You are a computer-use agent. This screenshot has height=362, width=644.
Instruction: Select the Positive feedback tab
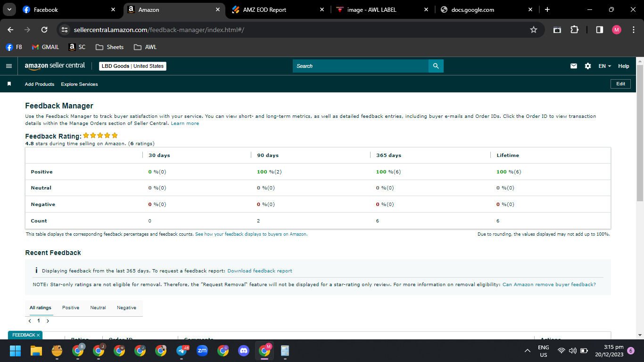click(71, 308)
